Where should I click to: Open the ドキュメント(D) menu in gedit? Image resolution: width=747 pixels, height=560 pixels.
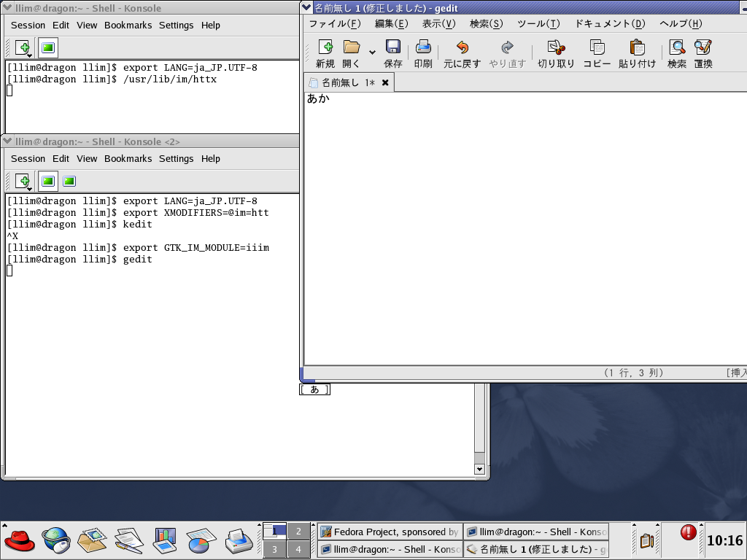(610, 24)
